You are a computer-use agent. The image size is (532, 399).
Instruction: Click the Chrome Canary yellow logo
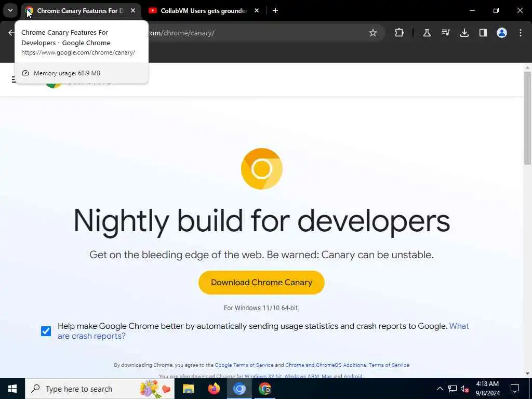(262, 169)
